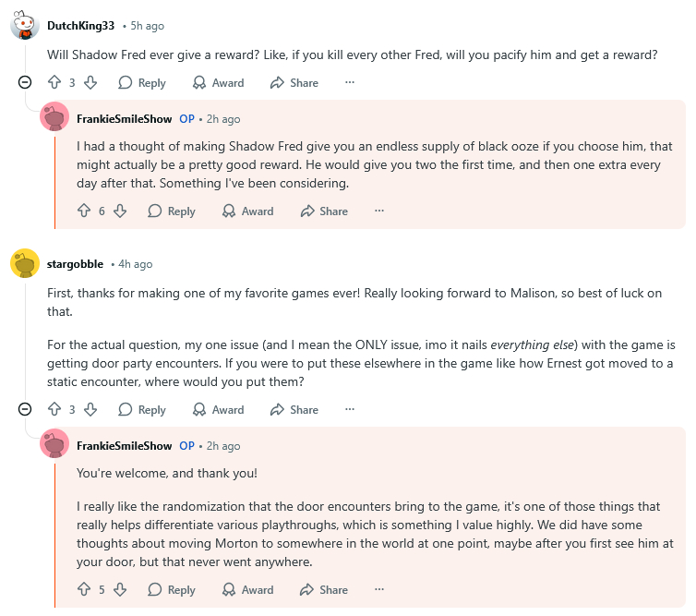Open more options on the last reply
696x616 pixels.
379,590
